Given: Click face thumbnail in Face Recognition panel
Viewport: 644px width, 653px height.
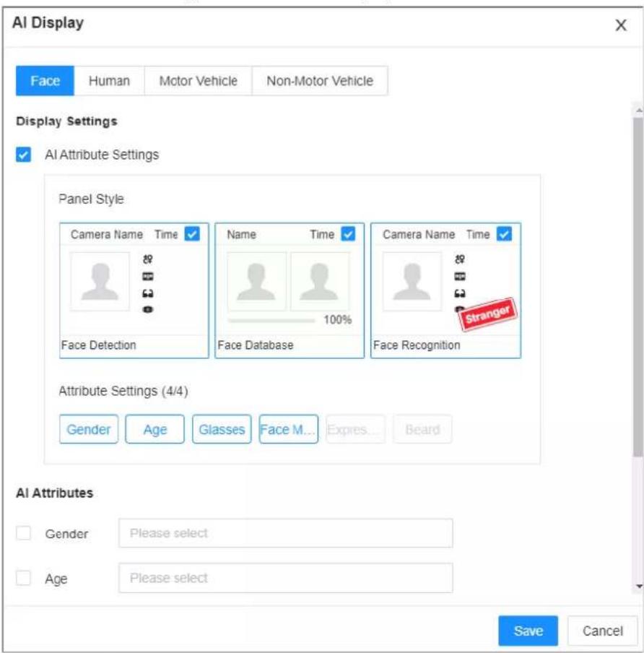Looking at the screenshot, I should pos(412,281).
